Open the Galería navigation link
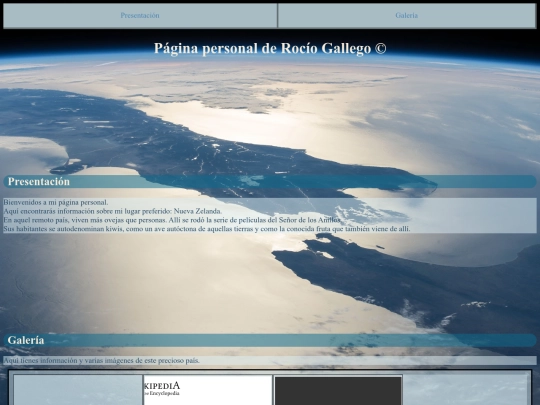This screenshot has width=540, height=405. click(406, 15)
